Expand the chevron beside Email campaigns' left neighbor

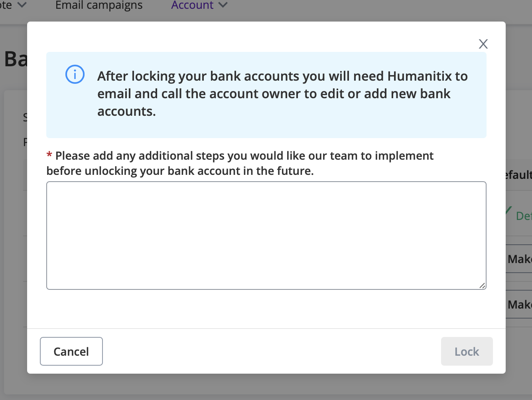click(22, 5)
